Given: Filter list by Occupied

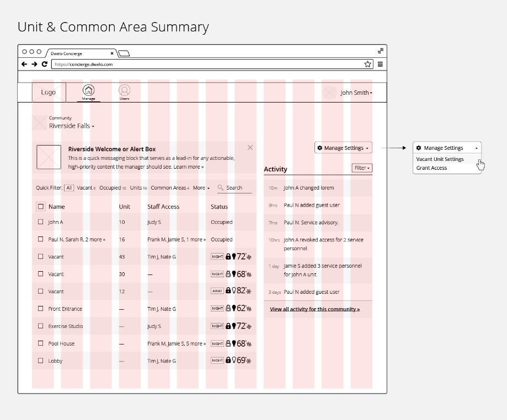Looking at the screenshot, I should (x=113, y=188).
